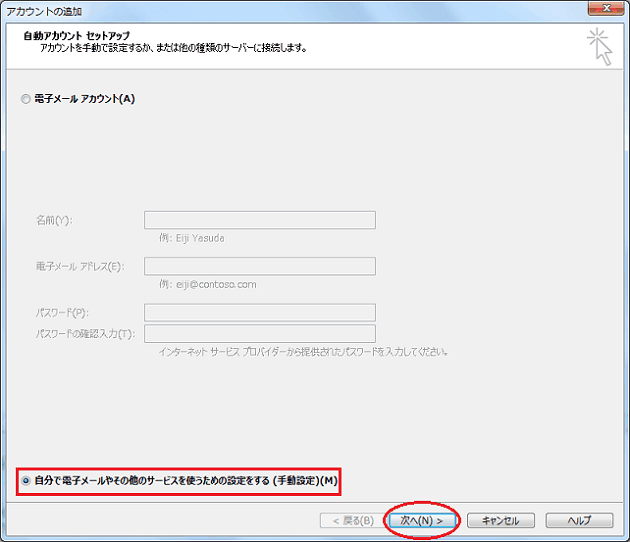630x542 pixels.
Task: Focus the 電子メール アドレス(E) input box
Action: (x=260, y=266)
